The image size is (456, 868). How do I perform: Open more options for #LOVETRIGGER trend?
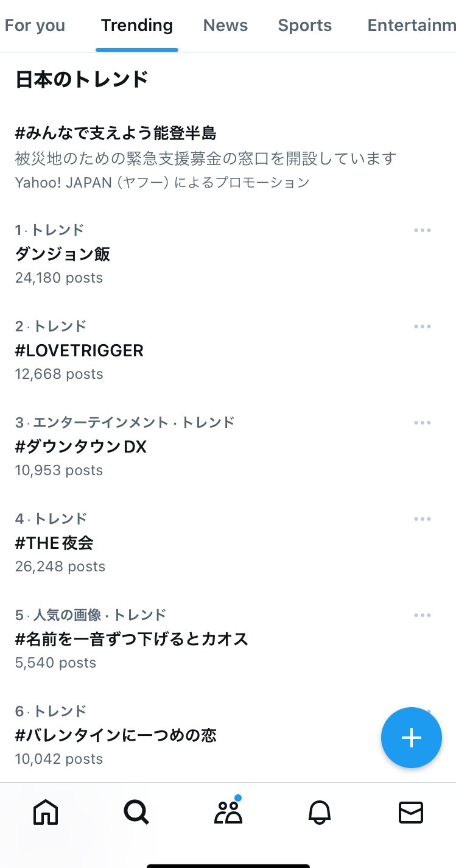(x=422, y=326)
